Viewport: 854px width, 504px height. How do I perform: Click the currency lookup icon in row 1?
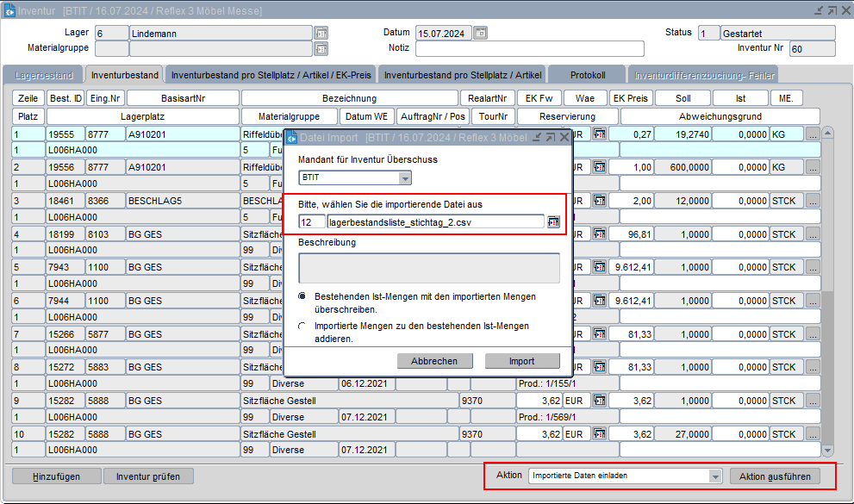pyautogui.click(x=600, y=134)
